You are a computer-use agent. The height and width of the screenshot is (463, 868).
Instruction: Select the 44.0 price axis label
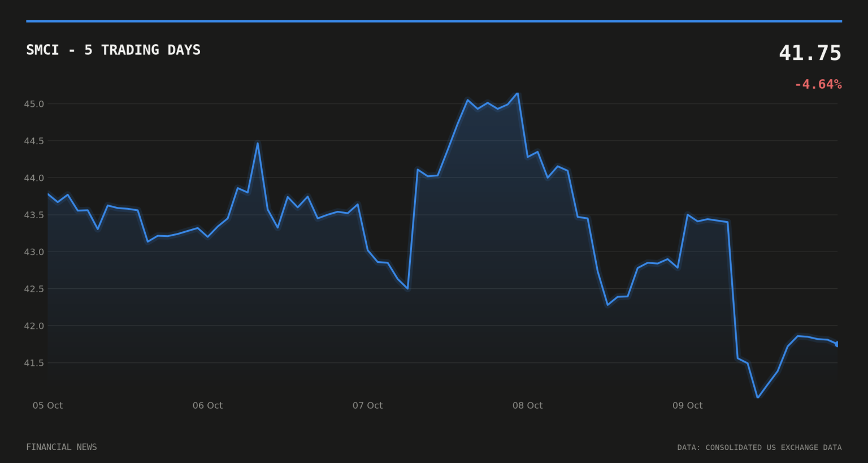34,178
